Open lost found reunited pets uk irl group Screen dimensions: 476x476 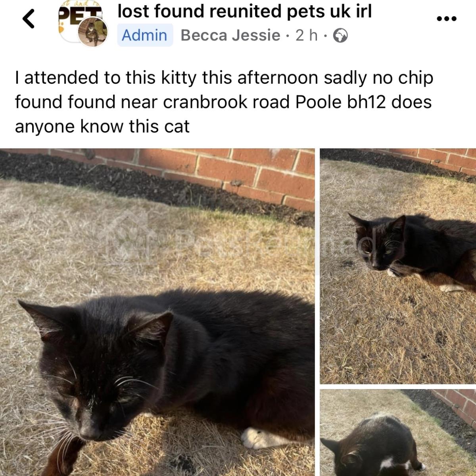tap(245, 11)
